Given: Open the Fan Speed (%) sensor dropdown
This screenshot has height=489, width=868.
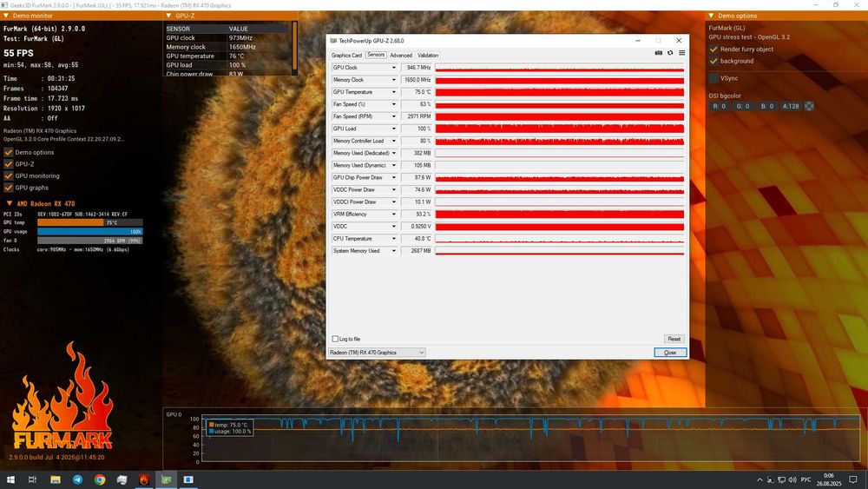Looking at the screenshot, I should point(394,104).
